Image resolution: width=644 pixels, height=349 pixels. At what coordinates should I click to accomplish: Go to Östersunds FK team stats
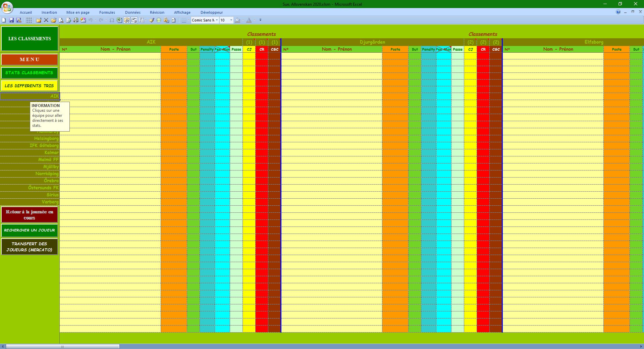tap(30, 188)
